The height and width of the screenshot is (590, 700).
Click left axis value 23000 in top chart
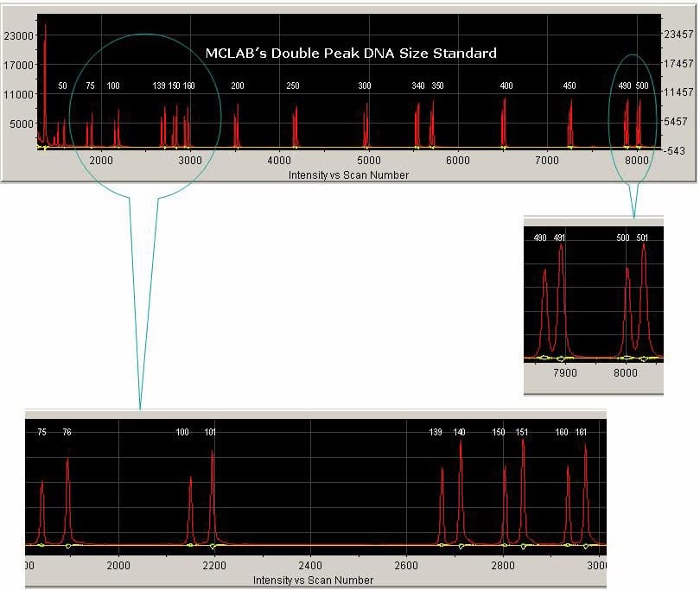[19, 35]
